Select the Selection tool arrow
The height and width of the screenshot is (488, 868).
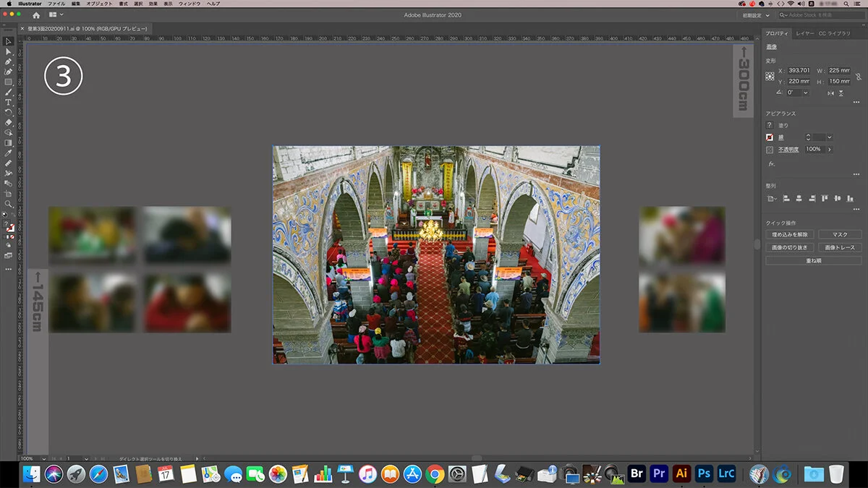pyautogui.click(x=9, y=41)
